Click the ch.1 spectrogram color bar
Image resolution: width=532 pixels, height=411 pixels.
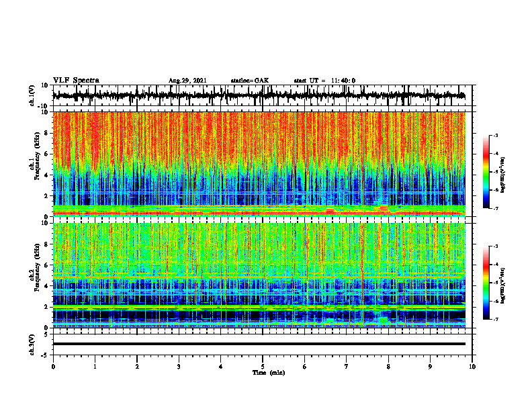[x=486, y=172]
